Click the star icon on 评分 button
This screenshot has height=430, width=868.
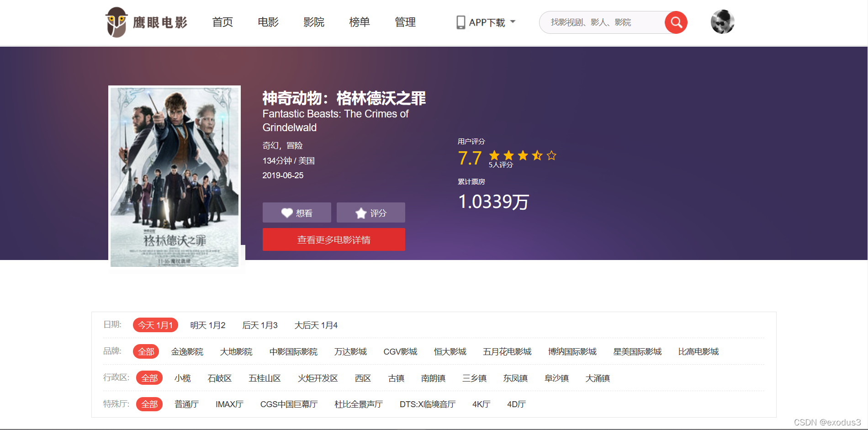click(x=361, y=213)
